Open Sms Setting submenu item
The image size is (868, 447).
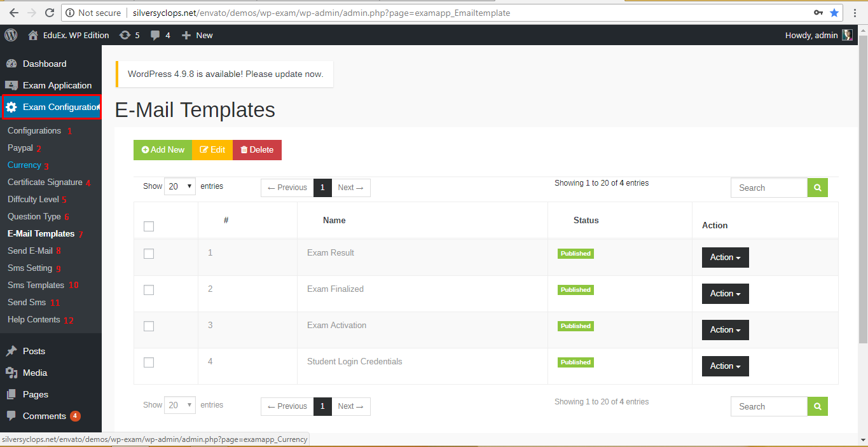pos(30,268)
